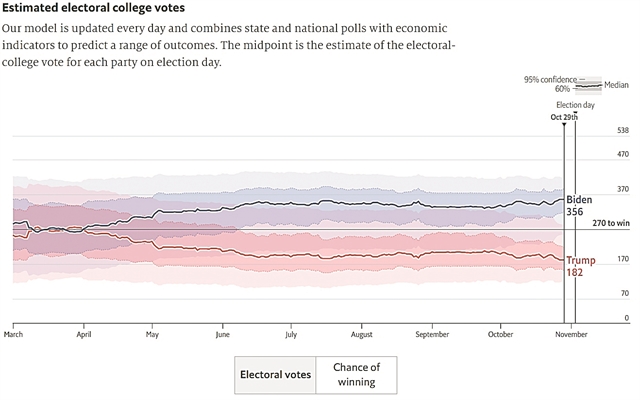Select the Electoral votes tab
Viewport: 640px width, 400px height.
tap(275, 375)
